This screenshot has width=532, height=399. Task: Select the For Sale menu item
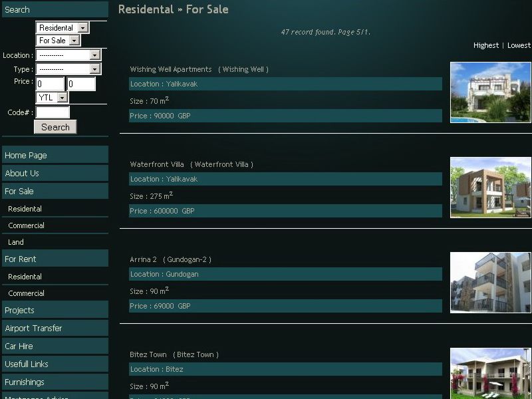point(55,191)
